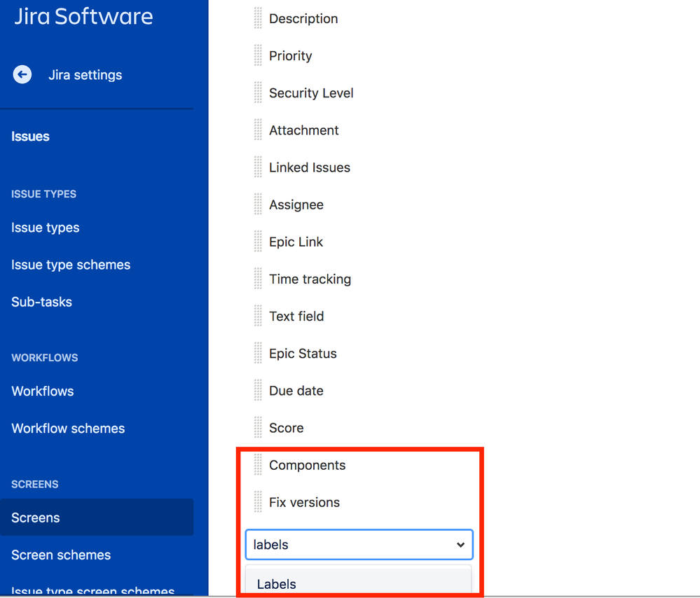Click the Issues heading in sidebar

point(30,136)
